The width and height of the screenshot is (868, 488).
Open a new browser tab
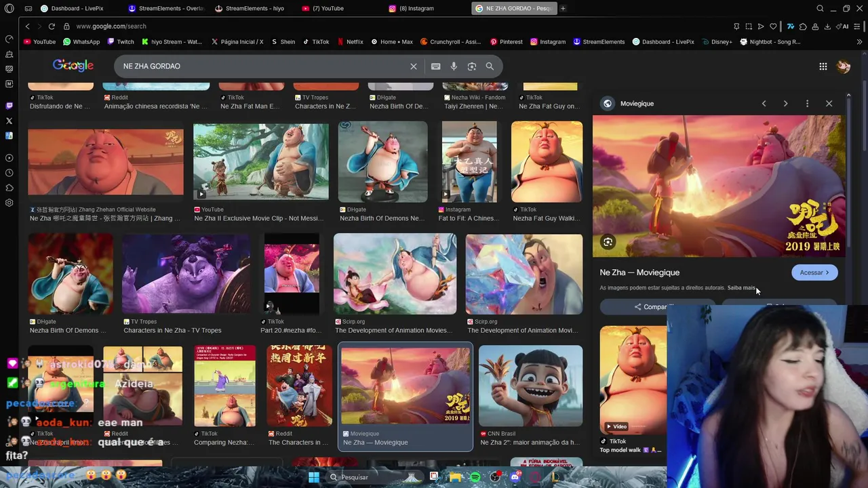click(563, 9)
